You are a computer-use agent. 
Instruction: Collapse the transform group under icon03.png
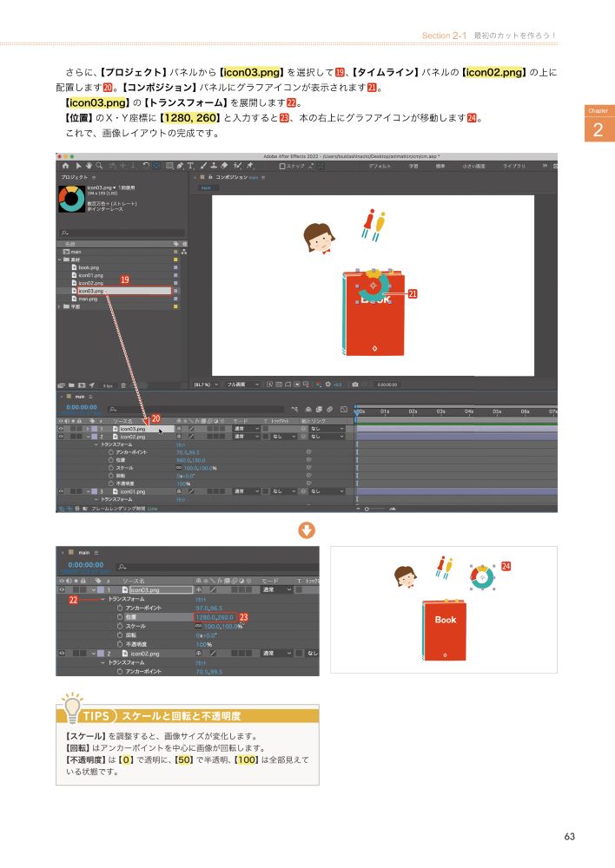tap(102, 599)
